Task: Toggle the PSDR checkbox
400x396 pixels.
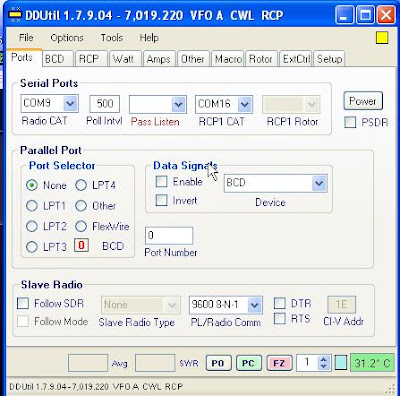Action: tap(350, 122)
